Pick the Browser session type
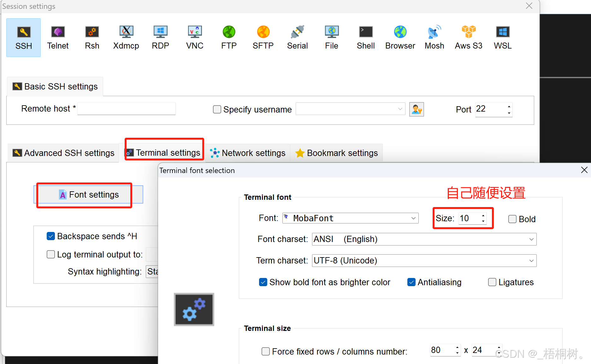Viewport: 591px width, 364px height. tap(400, 38)
